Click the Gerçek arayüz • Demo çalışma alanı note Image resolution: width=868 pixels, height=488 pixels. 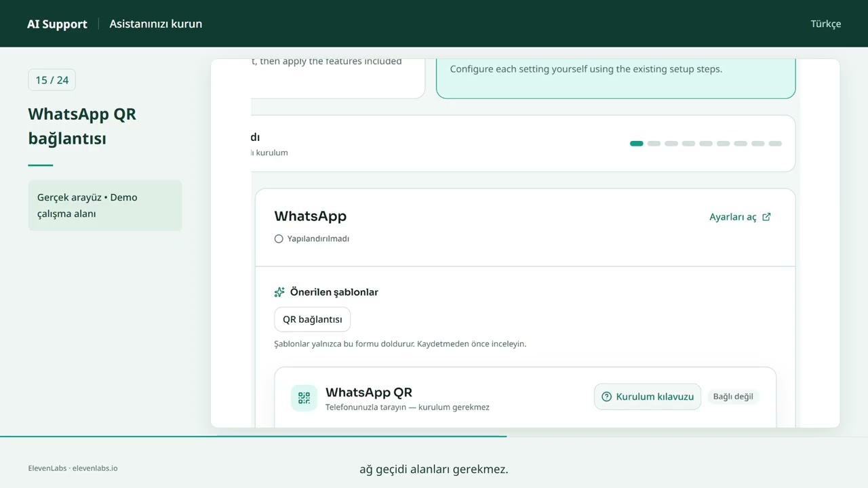[x=105, y=205]
